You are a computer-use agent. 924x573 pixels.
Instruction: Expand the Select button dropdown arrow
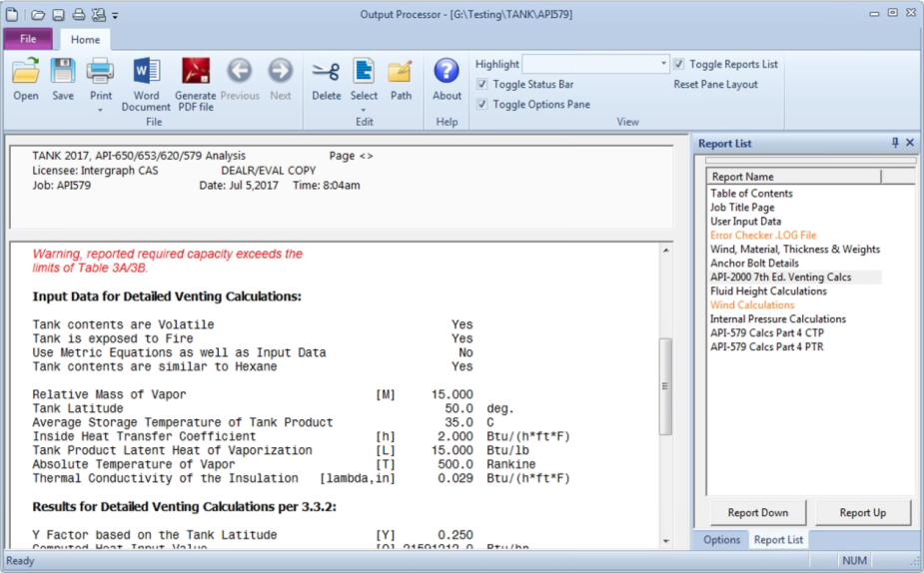pyautogui.click(x=364, y=110)
